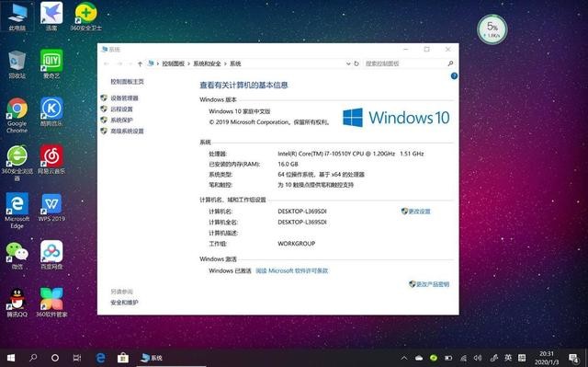Launch Tencent QQ (腾讯QQ) from the desktop
The height and width of the screenshot is (367, 588).
[17, 303]
